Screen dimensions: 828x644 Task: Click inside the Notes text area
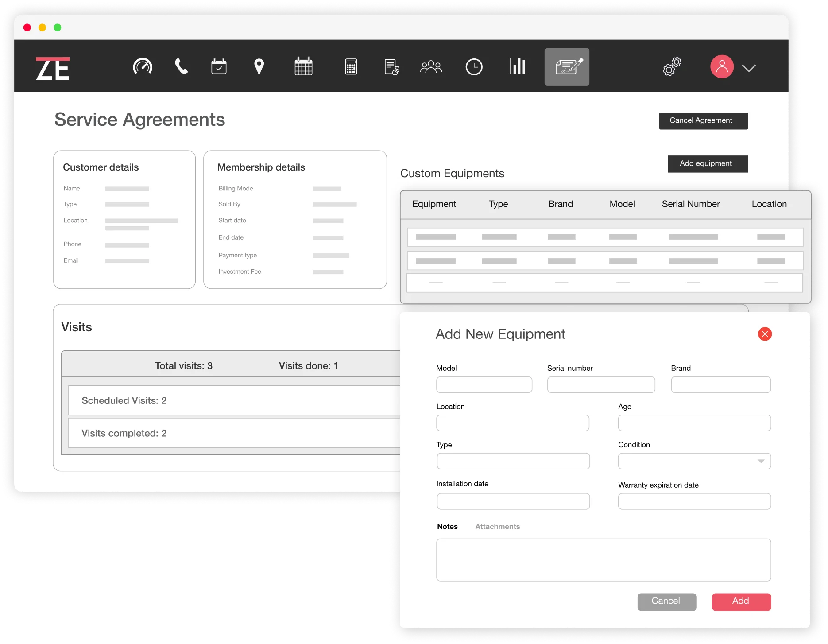coord(604,560)
